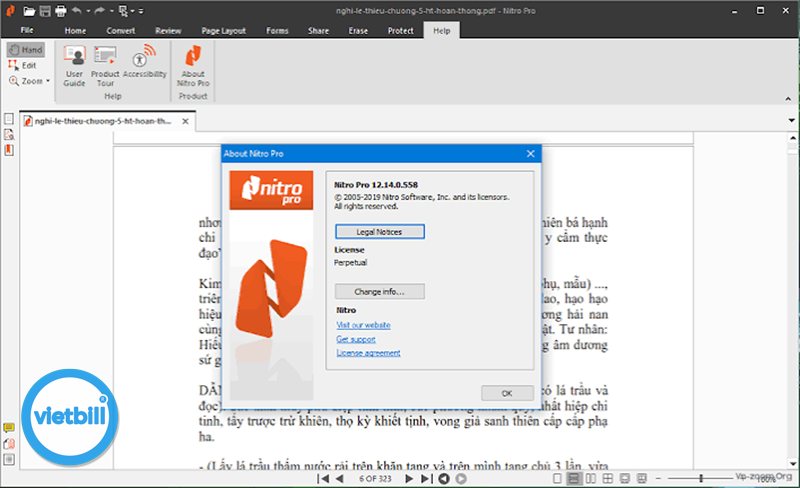Switch to the Review tab
This screenshot has width=800, height=488.
[x=168, y=31]
